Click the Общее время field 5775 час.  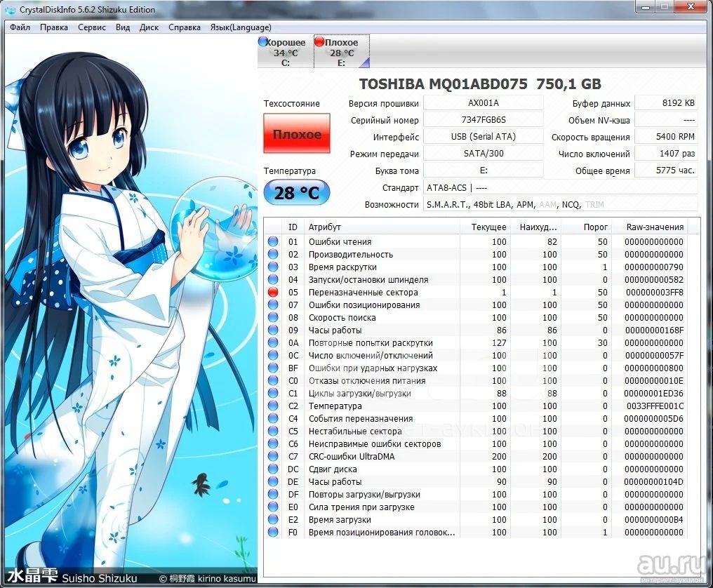pyautogui.click(x=666, y=170)
